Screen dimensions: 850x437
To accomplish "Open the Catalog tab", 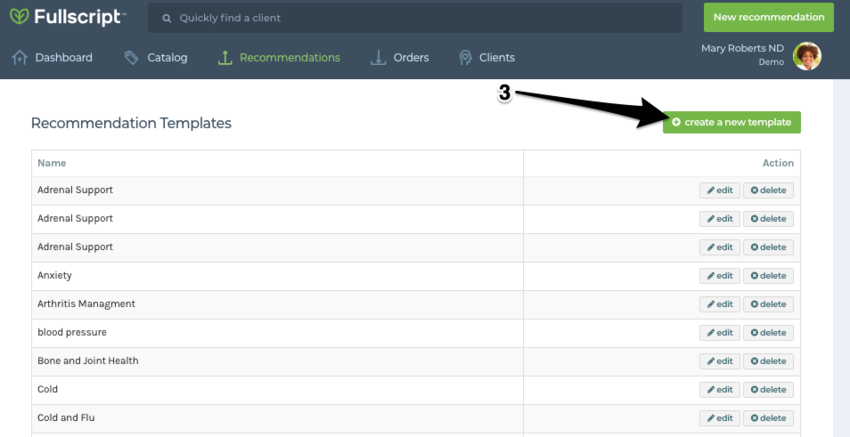I will pyautogui.click(x=166, y=58).
